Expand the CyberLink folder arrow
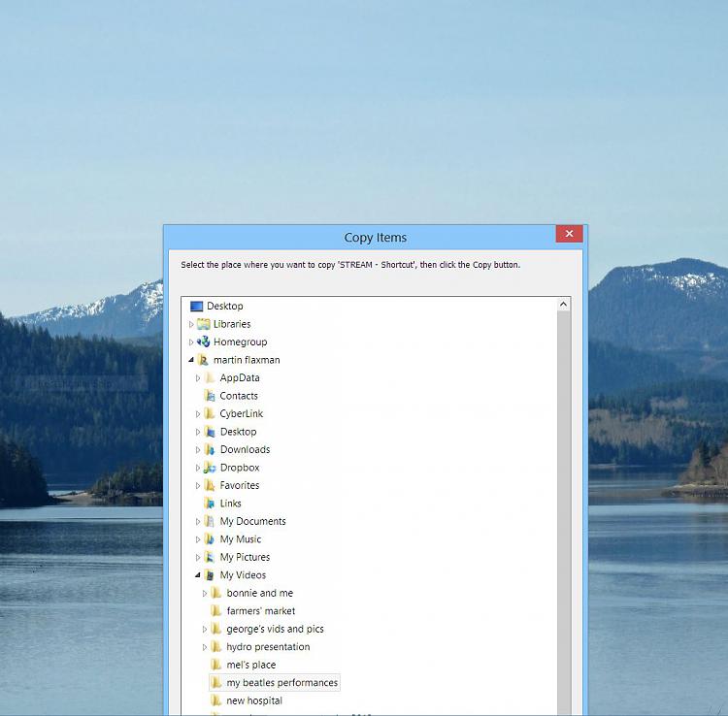728x716 pixels. click(198, 414)
